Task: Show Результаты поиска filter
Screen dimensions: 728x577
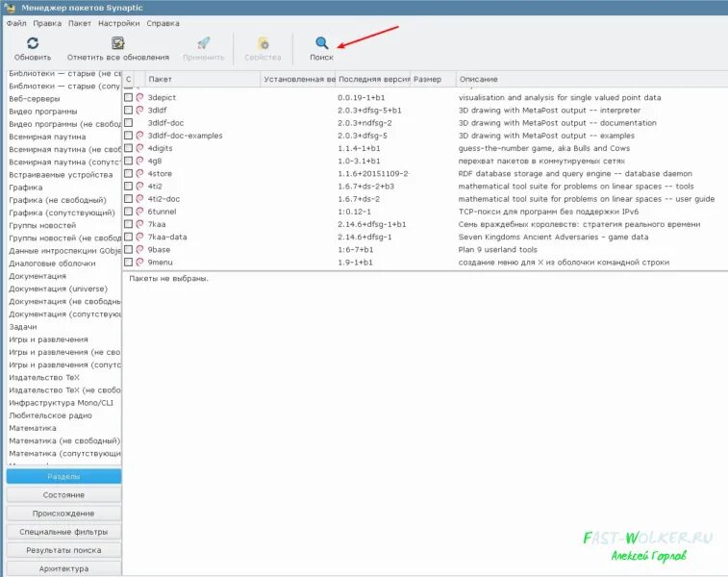Action: (64, 550)
